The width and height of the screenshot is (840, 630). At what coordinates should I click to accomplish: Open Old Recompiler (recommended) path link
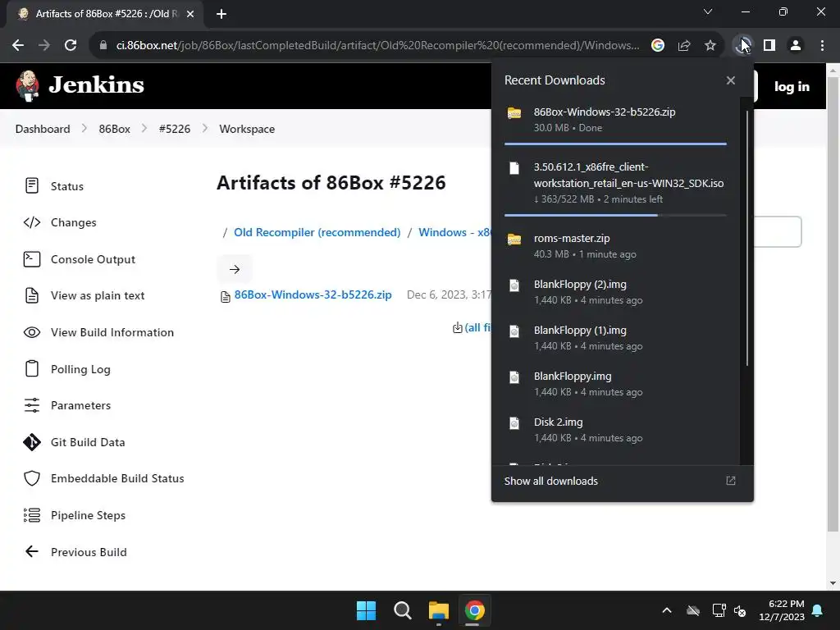click(x=317, y=232)
